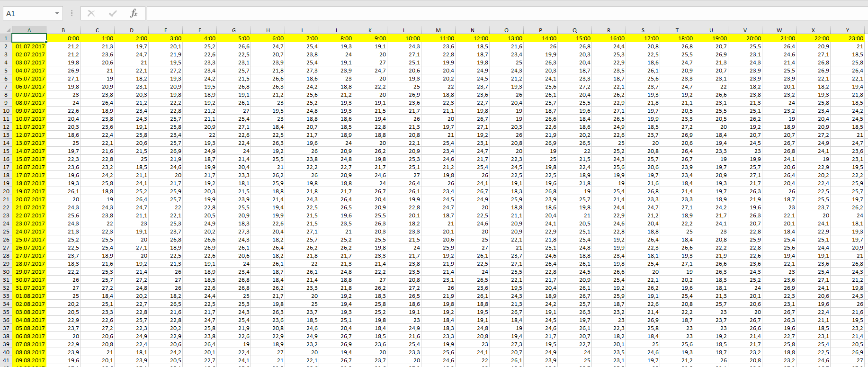Select the date cell 09.08.2017

(x=29, y=360)
